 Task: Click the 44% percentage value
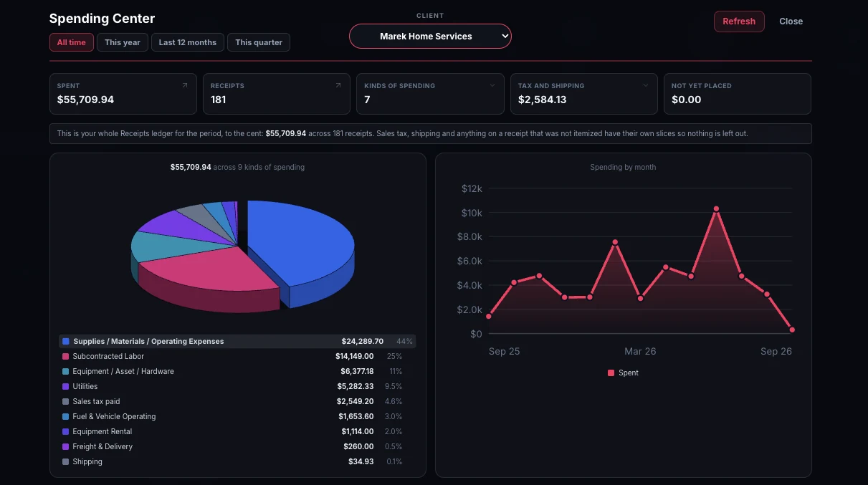click(x=404, y=342)
